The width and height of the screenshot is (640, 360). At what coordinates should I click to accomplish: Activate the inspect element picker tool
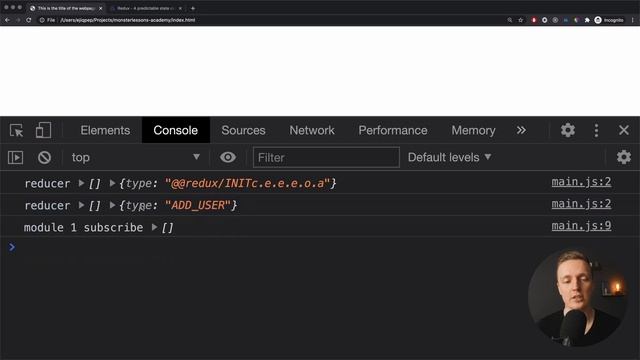[x=16, y=131]
